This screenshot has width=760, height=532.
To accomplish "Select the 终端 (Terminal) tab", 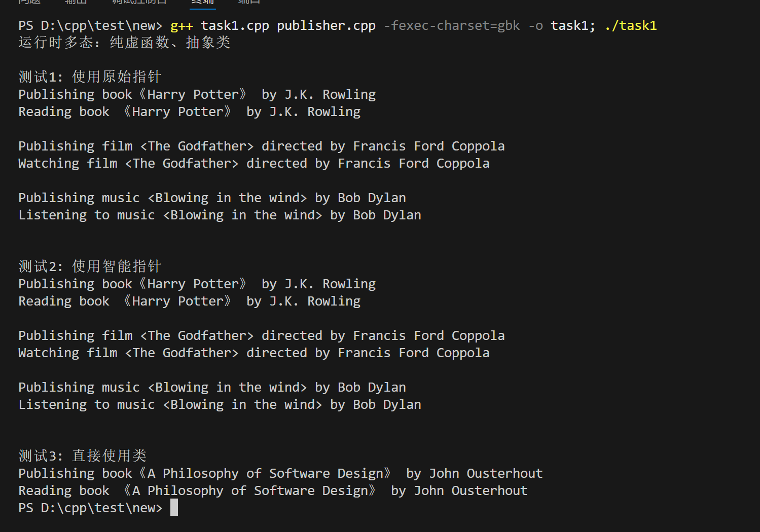I will click(x=203, y=2).
